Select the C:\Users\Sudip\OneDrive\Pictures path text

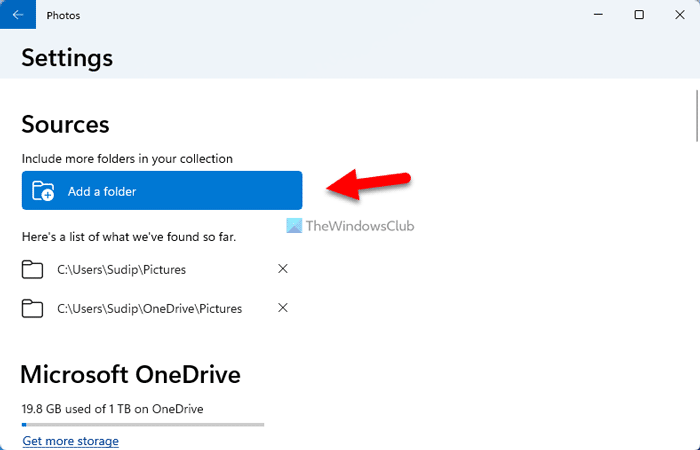point(149,308)
